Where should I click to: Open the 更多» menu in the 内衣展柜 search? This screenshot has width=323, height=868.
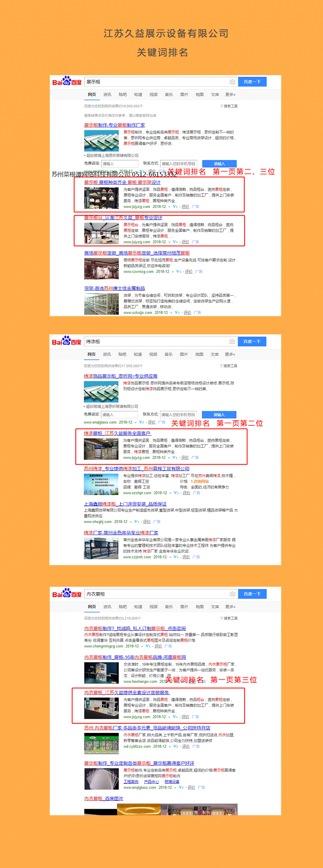click(230, 607)
